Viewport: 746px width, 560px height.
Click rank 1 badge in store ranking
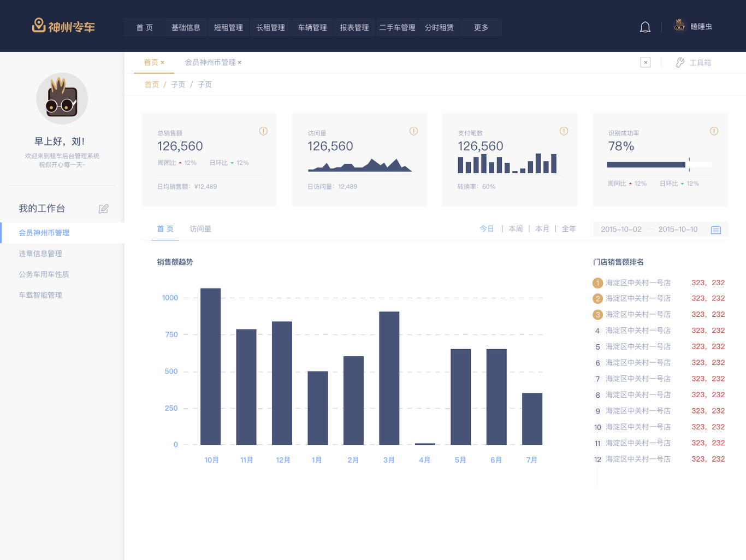(597, 283)
